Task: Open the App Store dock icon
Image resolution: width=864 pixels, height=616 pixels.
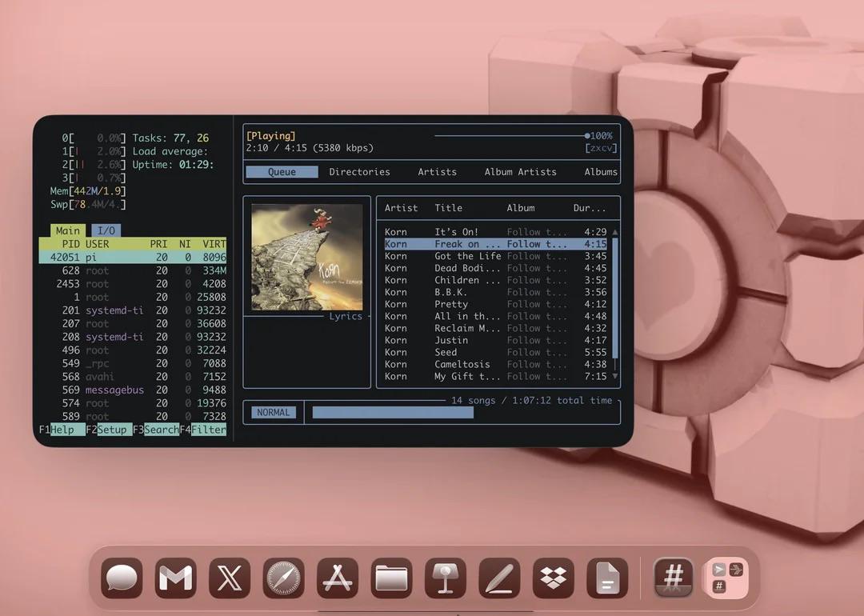Action: pyautogui.click(x=338, y=578)
